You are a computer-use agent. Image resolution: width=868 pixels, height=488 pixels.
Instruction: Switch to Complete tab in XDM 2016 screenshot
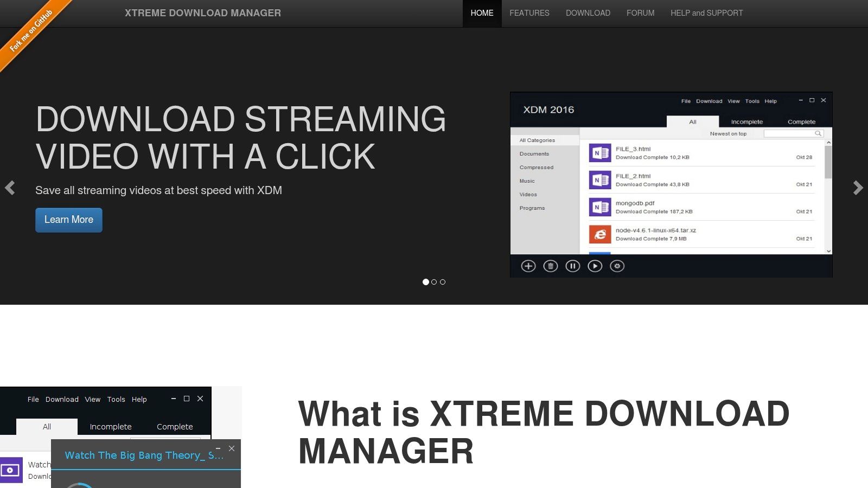[801, 122]
